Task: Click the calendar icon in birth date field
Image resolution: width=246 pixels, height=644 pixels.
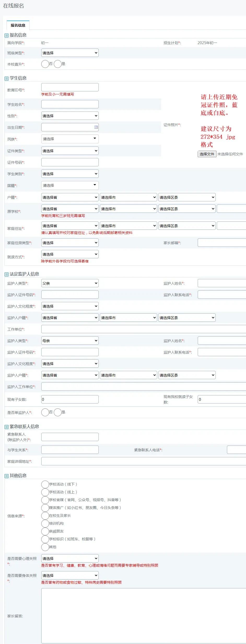Action: (96, 127)
